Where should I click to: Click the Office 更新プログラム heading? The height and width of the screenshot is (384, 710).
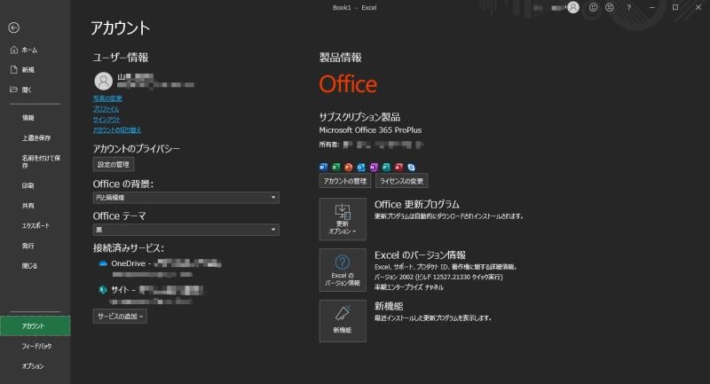[x=417, y=204]
